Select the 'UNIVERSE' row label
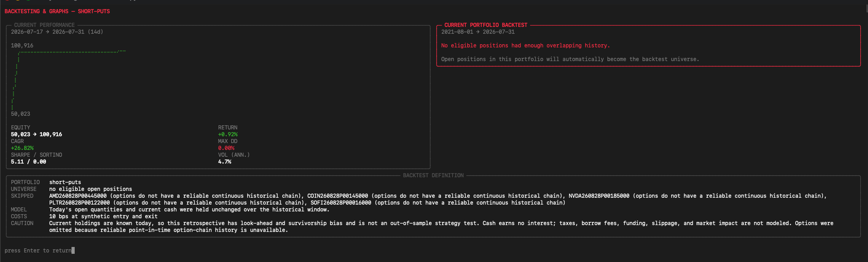 coord(24,189)
